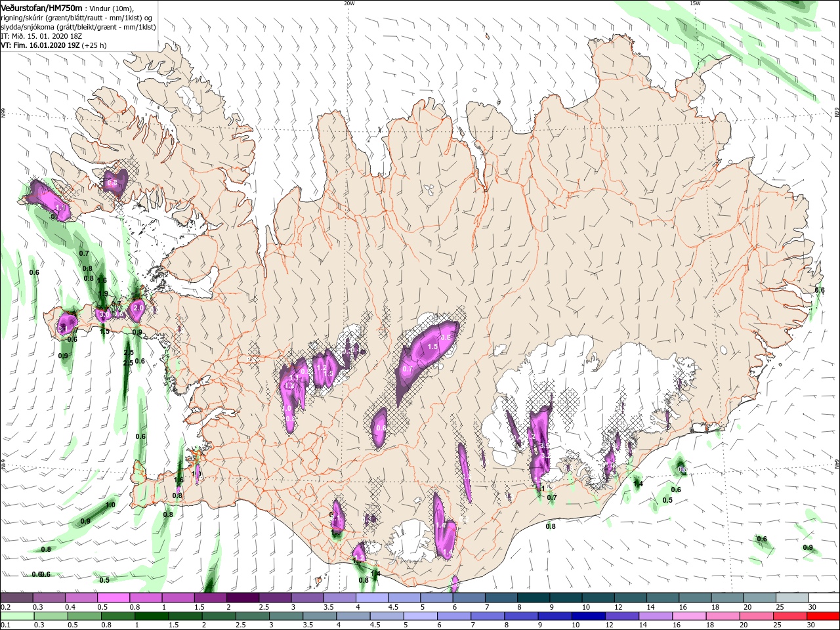The width and height of the screenshot is (840, 630).
Task: Click the 20W longitude label
Action: 349,3
